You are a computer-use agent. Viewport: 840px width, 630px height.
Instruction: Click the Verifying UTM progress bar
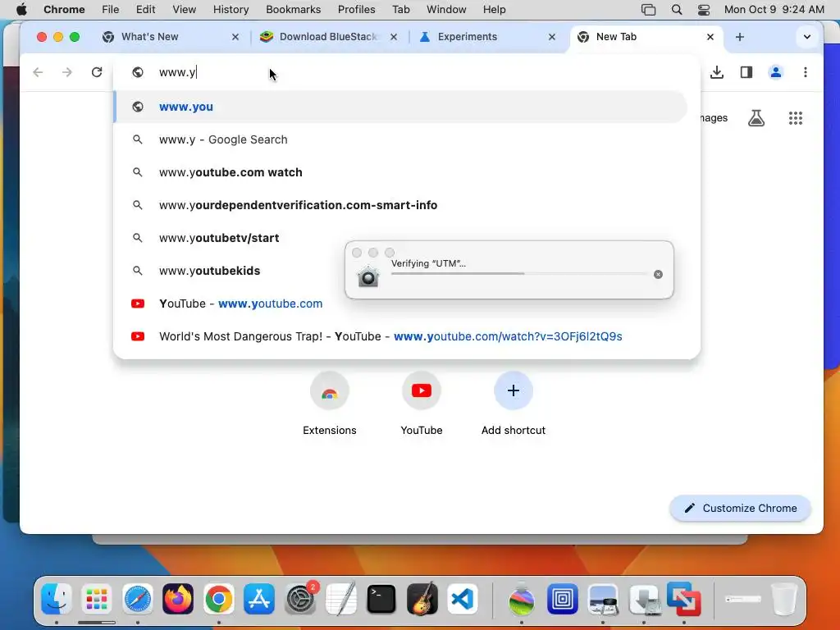pyautogui.click(x=519, y=274)
